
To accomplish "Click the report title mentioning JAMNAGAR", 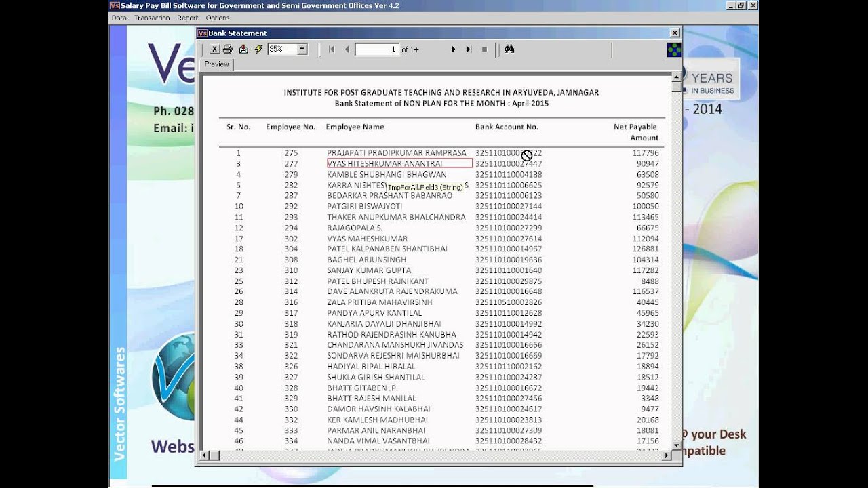I will point(441,92).
